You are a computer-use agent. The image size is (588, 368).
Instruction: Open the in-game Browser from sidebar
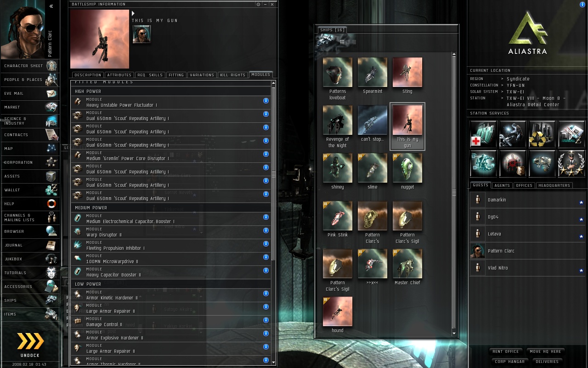click(x=30, y=231)
